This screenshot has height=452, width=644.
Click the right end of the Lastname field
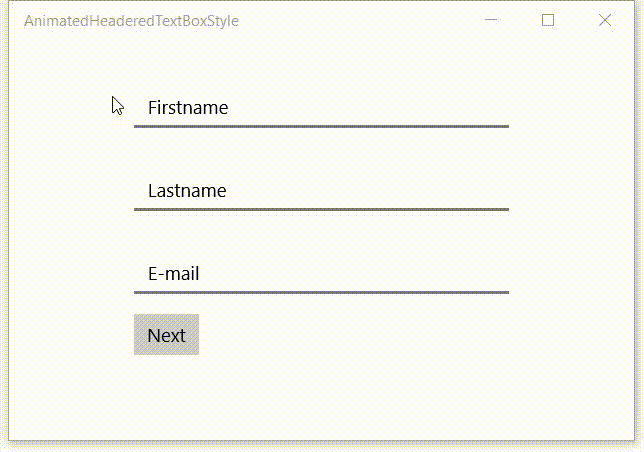(x=497, y=191)
